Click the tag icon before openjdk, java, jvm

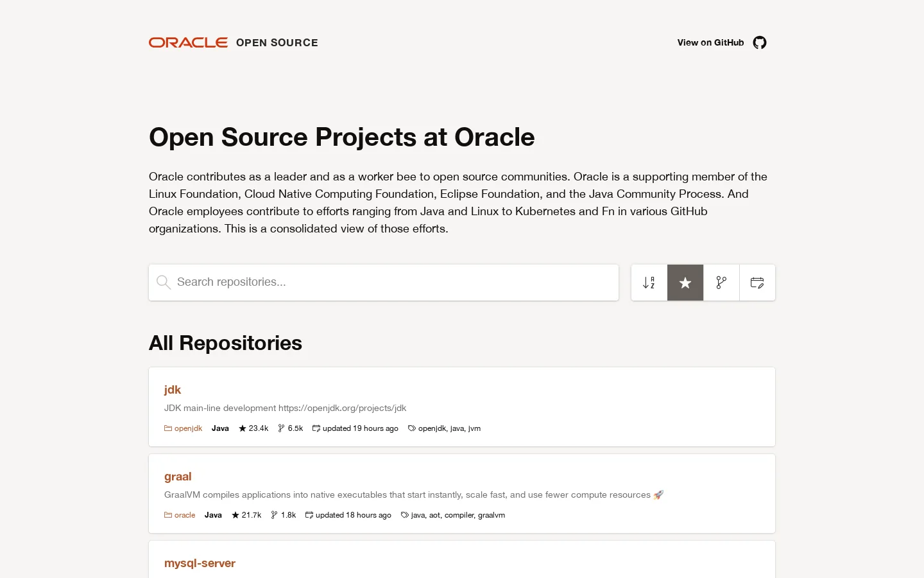pyautogui.click(x=412, y=428)
